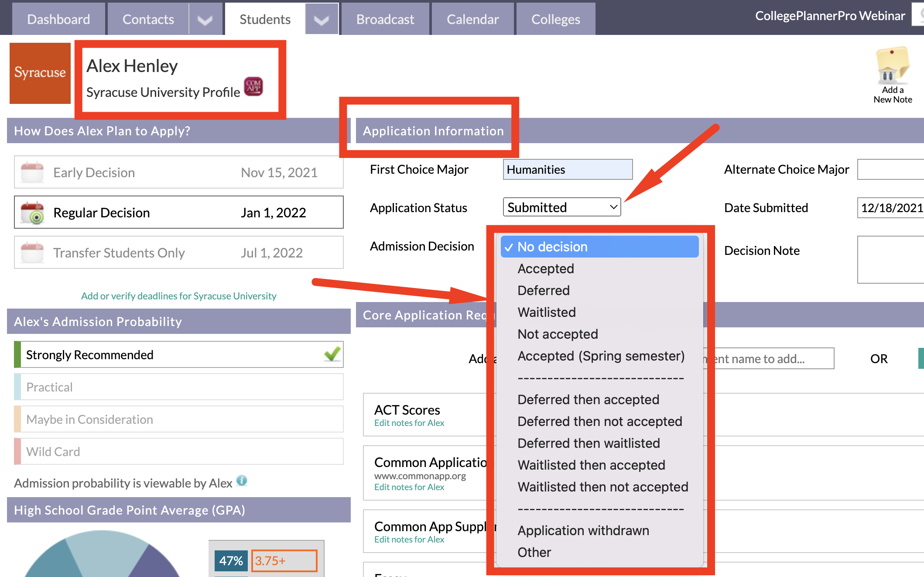924x577 pixels.
Task: Expand the Contacts dropdown arrow
Action: coord(205,19)
